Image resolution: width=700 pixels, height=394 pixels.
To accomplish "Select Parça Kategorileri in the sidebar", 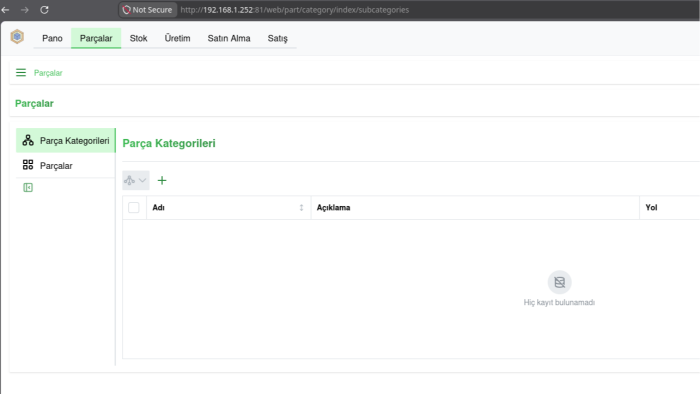I will (x=66, y=141).
